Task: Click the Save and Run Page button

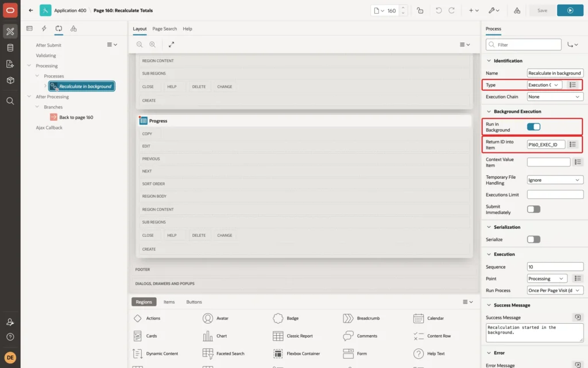Action: (x=570, y=10)
